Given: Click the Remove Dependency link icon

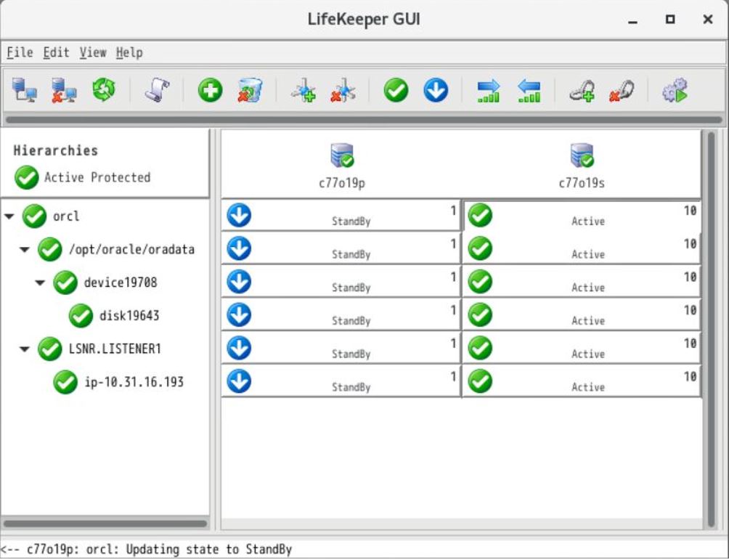Looking at the screenshot, I should 622,91.
